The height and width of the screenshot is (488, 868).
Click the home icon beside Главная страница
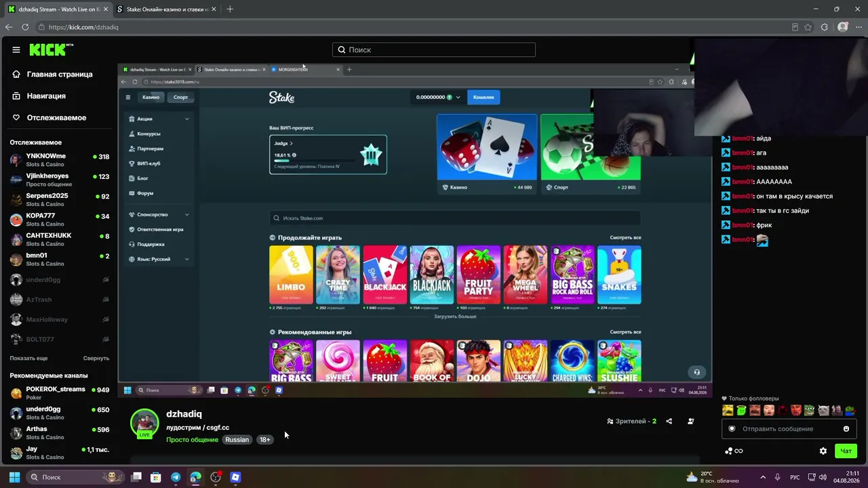[16, 74]
